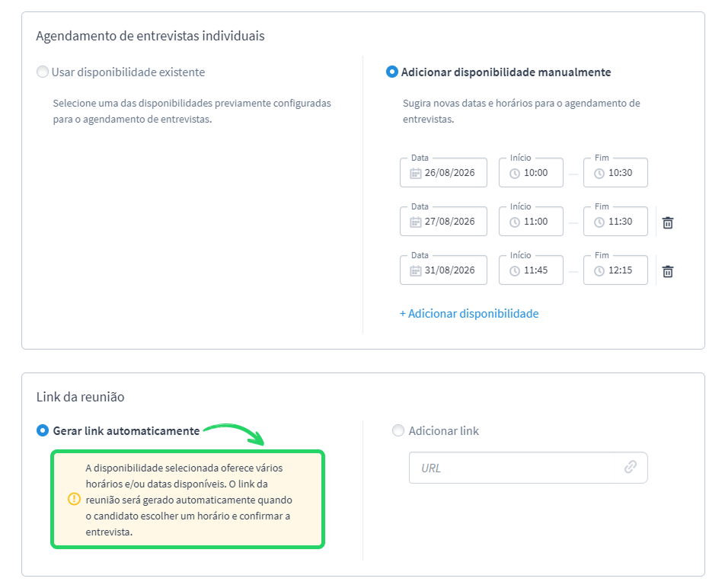Open date picker for 27/08/2026

tap(443, 222)
